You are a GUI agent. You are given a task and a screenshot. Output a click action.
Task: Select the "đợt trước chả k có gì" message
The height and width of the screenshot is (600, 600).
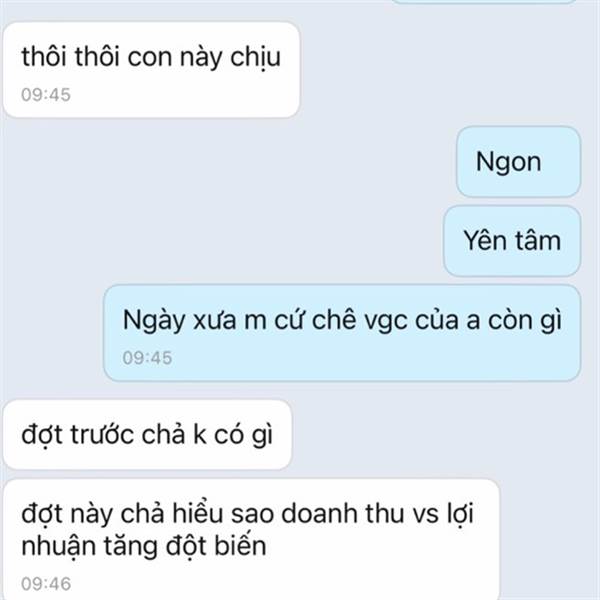coord(147,435)
